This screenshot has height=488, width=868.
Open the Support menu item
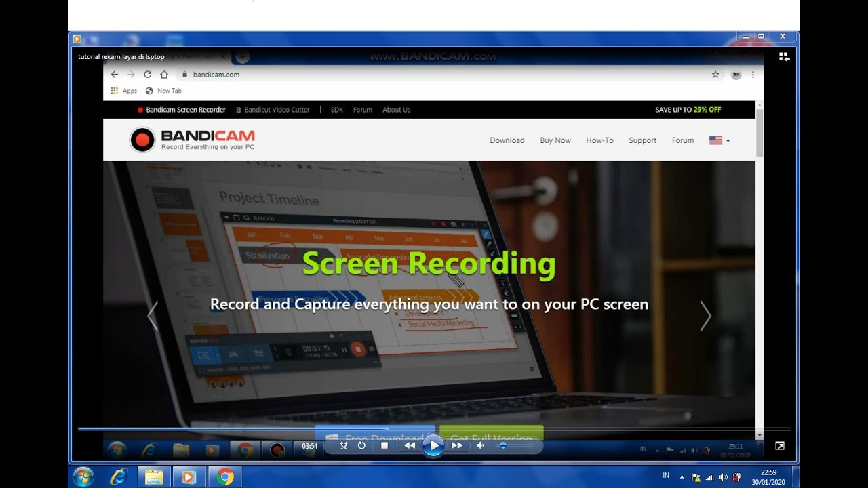[x=642, y=140]
